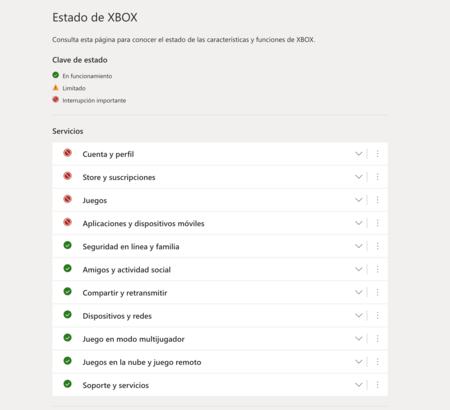Click the Consulta esta página description text
The image size is (450, 410).
click(x=184, y=40)
